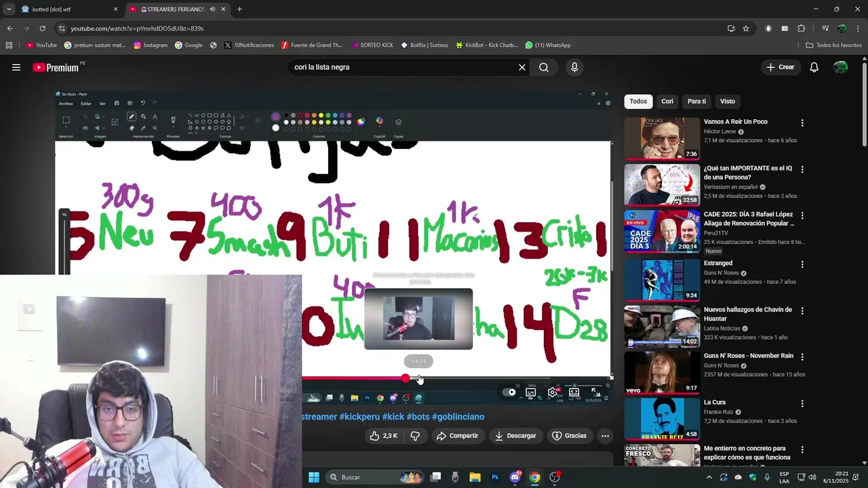Open more actions ellipsis below video
Screen dimensions: 868x488
pyautogui.click(x=605, y=436)
